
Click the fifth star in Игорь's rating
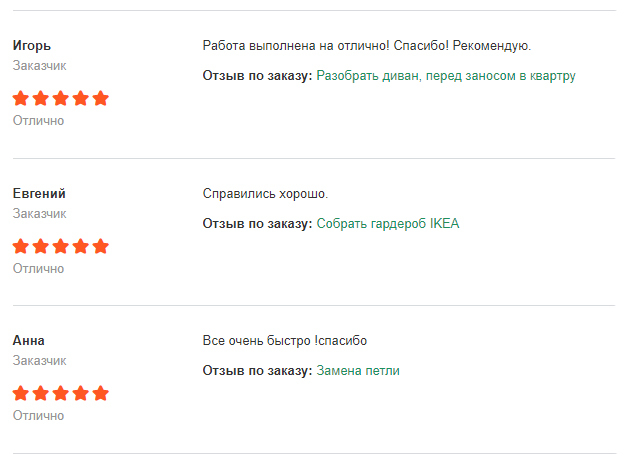click(100, 98)
